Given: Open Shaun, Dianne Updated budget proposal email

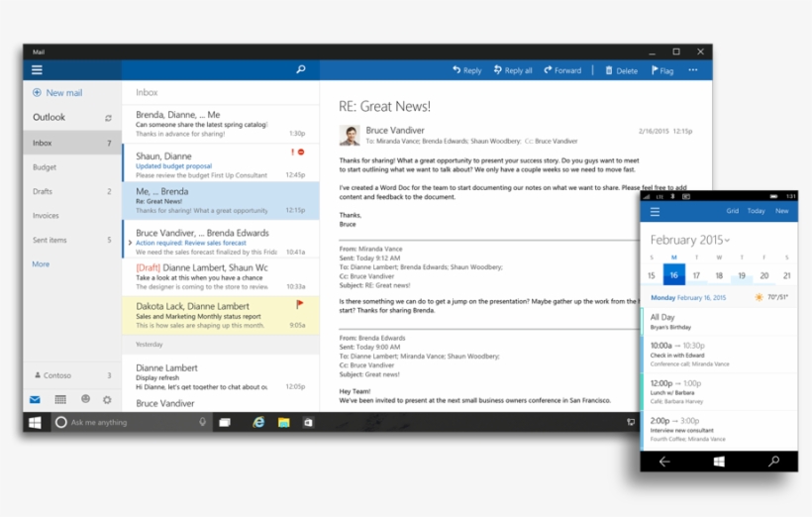Looking at the screenshot, I should 221,162.
